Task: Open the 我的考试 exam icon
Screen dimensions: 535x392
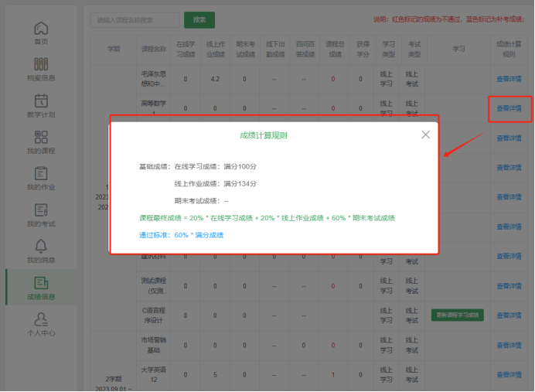Action: (41, 210)
